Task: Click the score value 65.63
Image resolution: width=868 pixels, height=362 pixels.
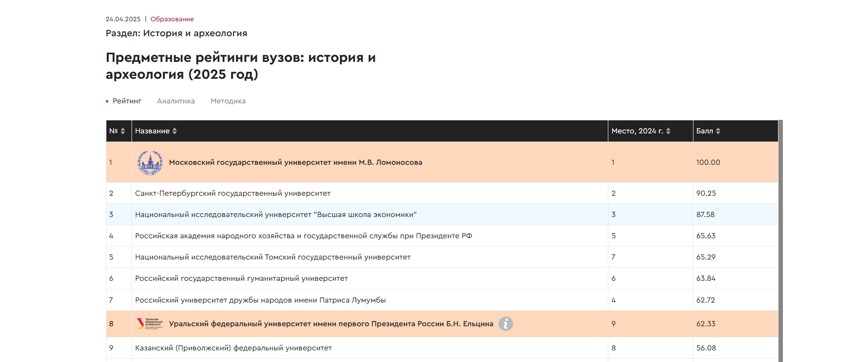Action: pos(706,236)
